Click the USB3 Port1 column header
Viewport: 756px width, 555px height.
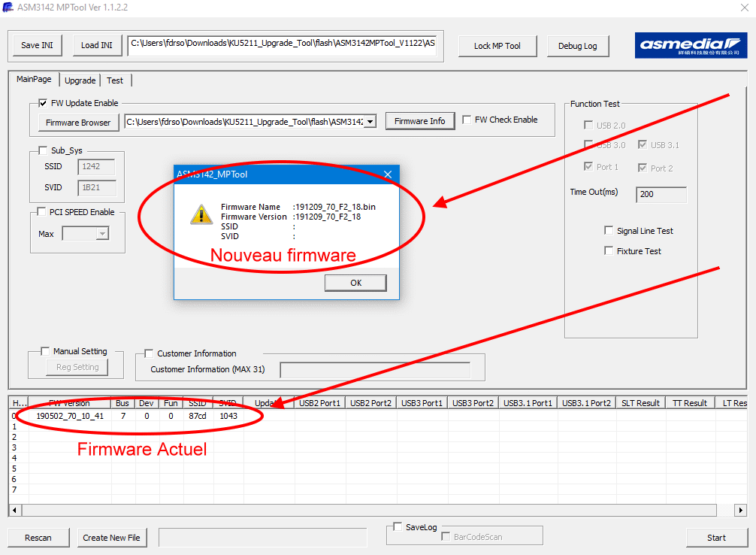click(422, 403)
